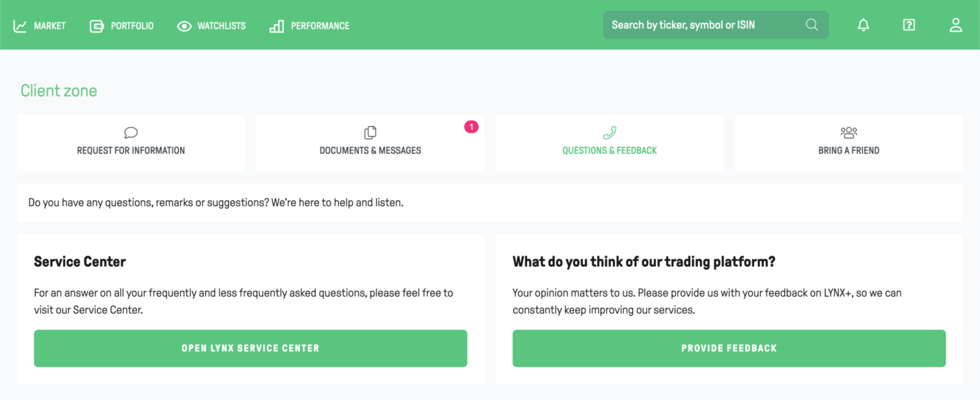Go to Performance menu item
Viewport: 980px width, 400px height.
(320, 26)
